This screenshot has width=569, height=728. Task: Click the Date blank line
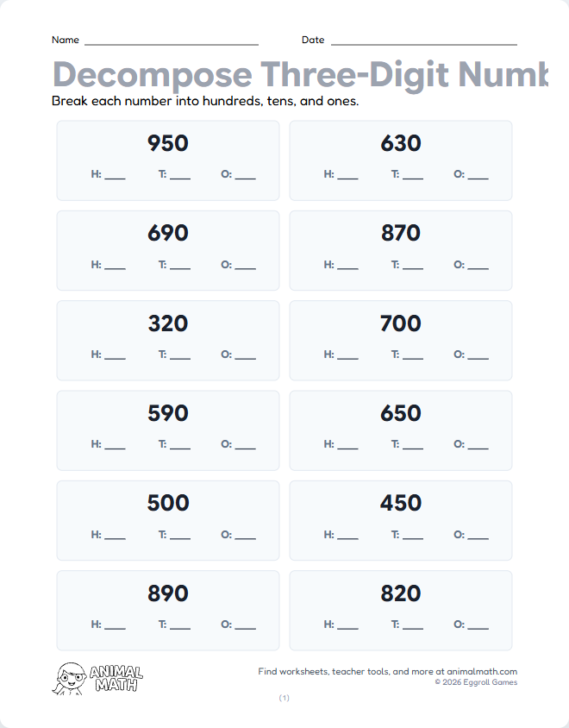pos(423,41)
